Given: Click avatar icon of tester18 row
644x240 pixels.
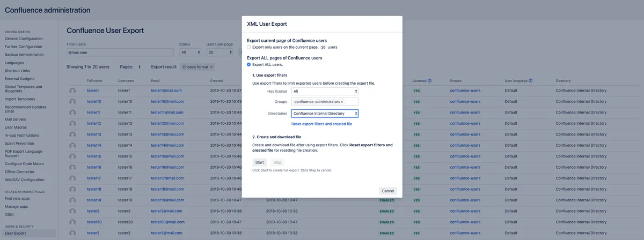Looking at the screenshot, I should pos(72,189).
